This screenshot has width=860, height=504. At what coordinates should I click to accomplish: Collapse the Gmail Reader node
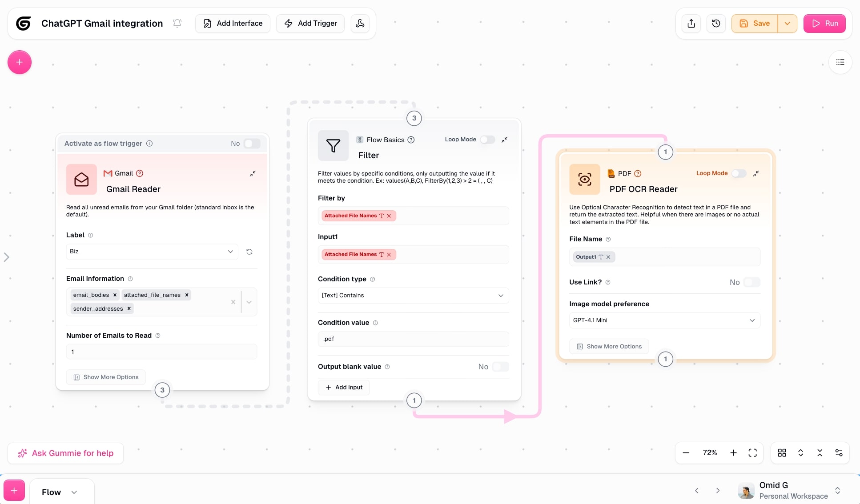tap(253, 173)
